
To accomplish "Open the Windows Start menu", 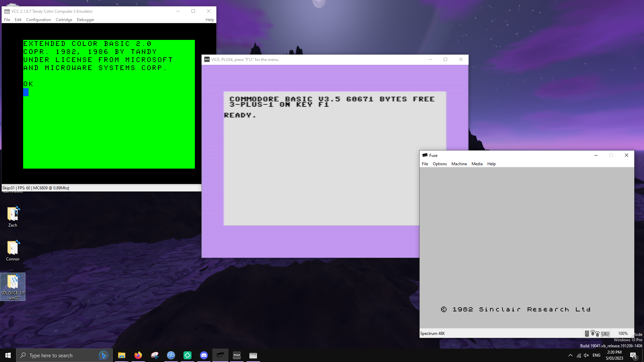I will (8, 355).
